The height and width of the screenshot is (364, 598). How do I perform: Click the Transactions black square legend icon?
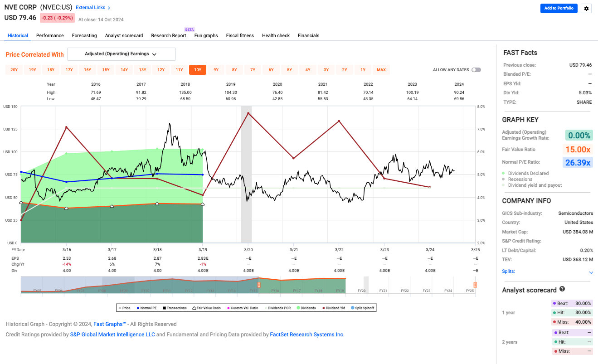click(164, 308)
